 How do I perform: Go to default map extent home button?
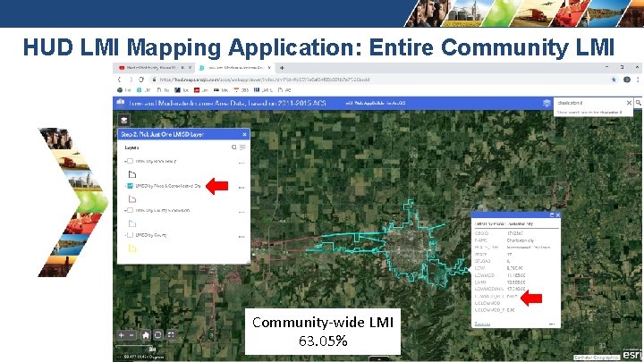146,335
